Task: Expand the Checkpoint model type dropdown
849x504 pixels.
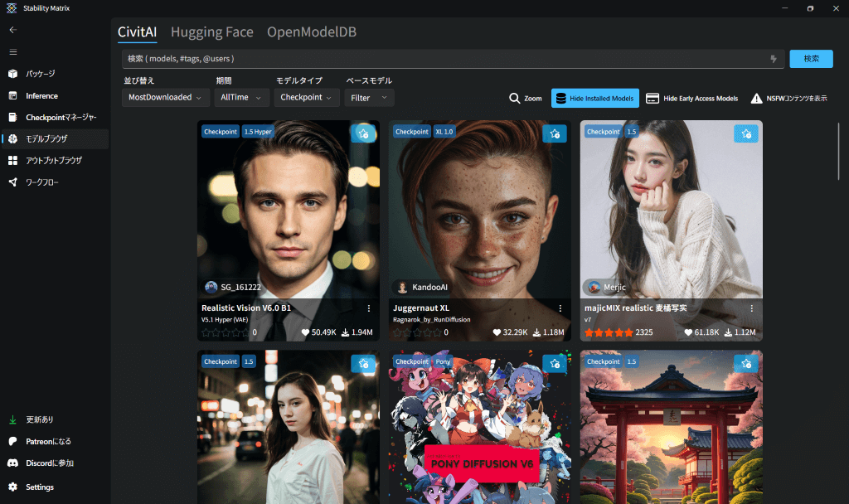Action: point(306,98)
